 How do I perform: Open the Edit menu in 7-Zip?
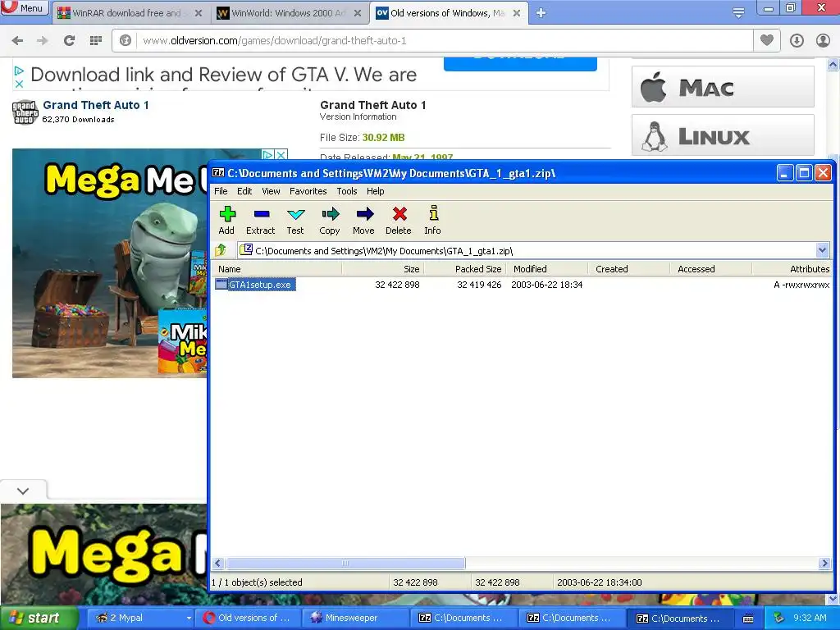(244, 191)
